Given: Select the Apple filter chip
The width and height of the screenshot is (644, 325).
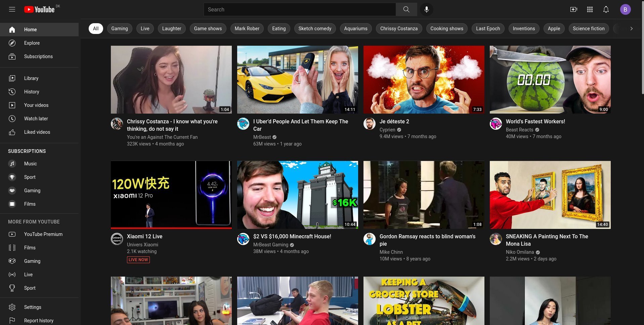Looking at the screenshot, I should tap(554, 29).
